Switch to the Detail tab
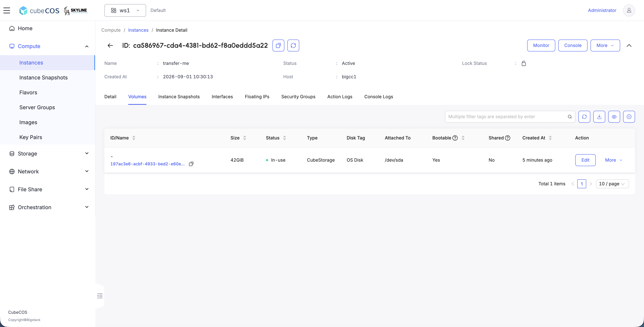This screenshot has width=644, height=327. coord(110,97)
